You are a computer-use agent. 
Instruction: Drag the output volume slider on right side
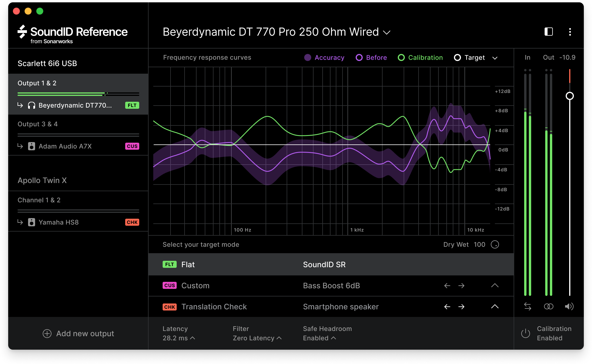[570, 96]
